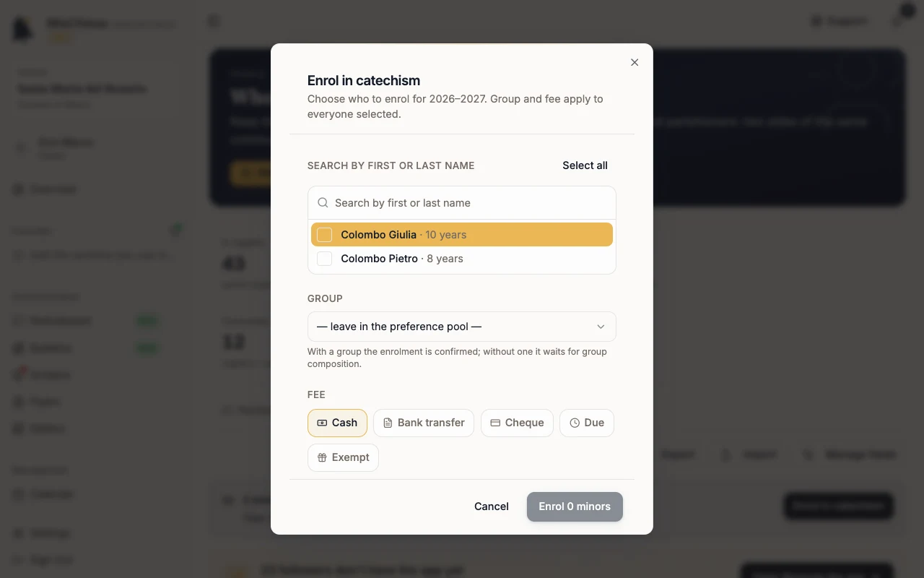Viewport: 924px width, 578px height.
Task: Tick the Colombo Pietro checkbox
Action: click(325, 259)
